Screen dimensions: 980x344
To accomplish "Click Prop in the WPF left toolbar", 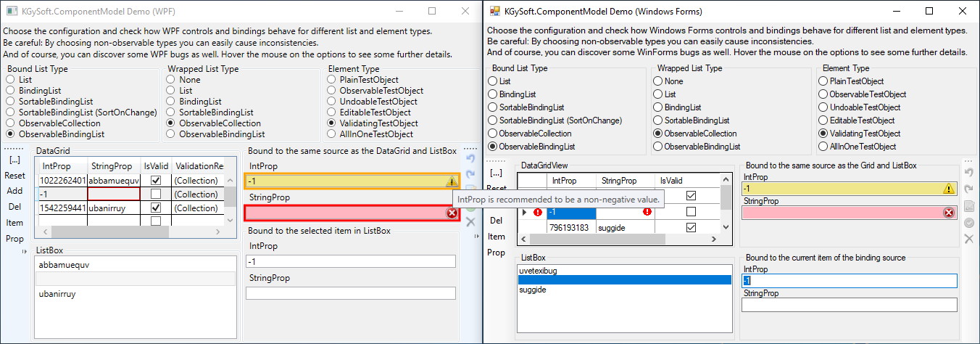I will click(x=14, y=239).
